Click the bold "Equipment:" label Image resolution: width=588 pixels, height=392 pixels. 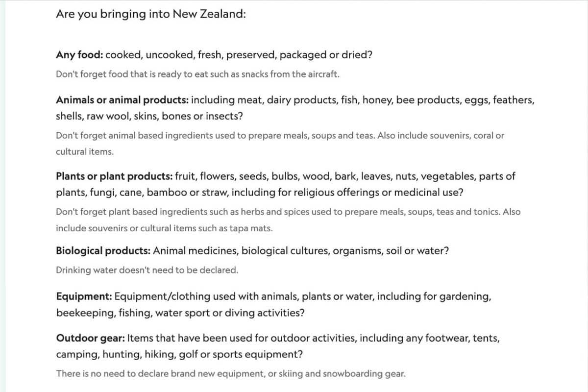[84, 296]
